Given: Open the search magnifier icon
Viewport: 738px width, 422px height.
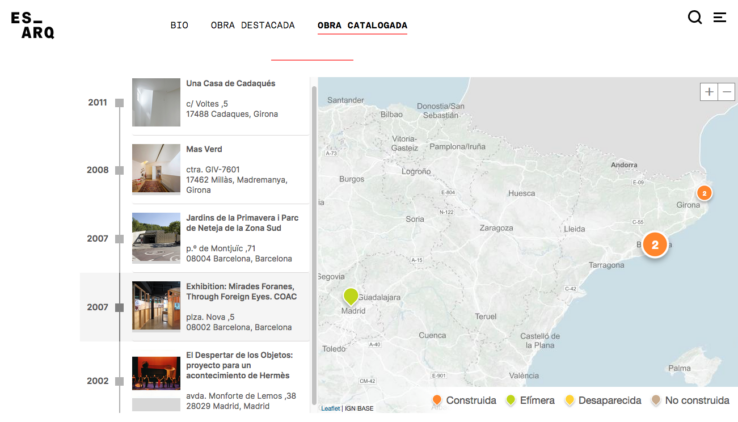Looking at the screenshot, I should click(694, 17).
